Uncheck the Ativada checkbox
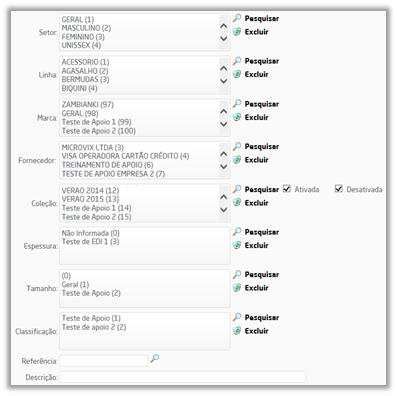Viewport: 397px width, 396px height. click(x=287, y=189)
